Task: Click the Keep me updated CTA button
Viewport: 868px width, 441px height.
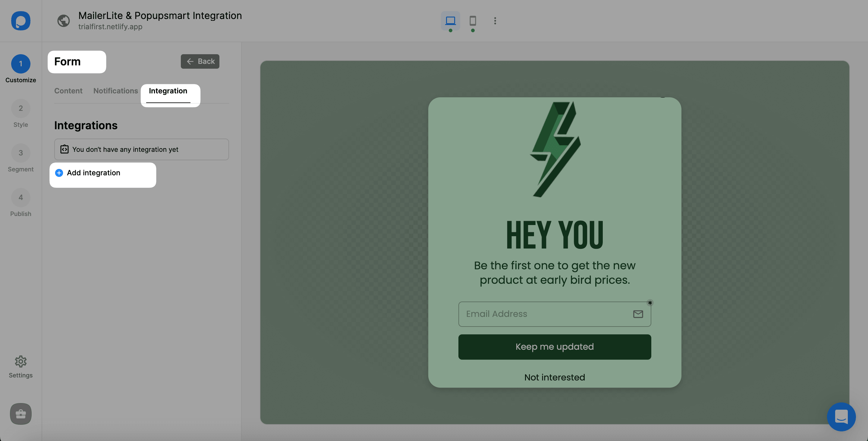Action: [554, 346]
